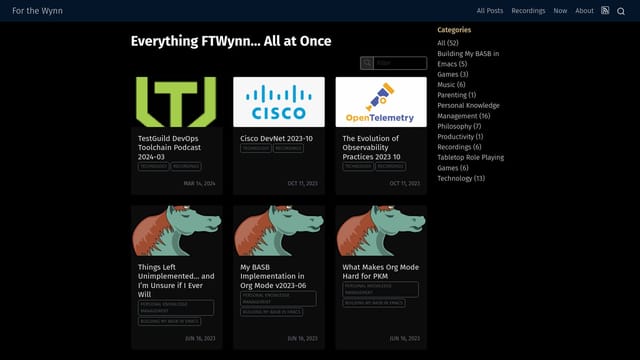
Task: Click Personal Knowledge Management tag on My BASB card
Action: click(x=278, y=298)
